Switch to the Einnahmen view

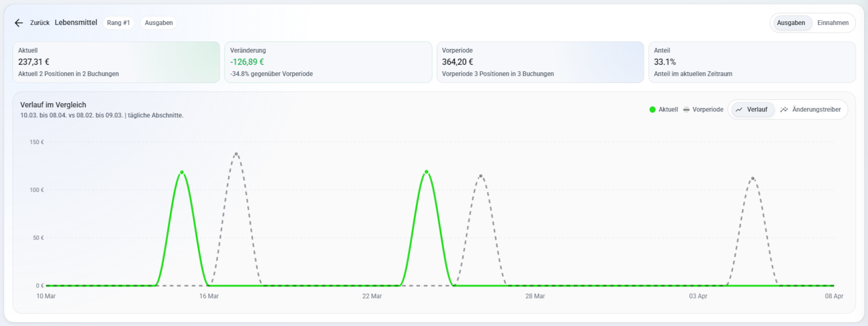click(x=833, y=23)
